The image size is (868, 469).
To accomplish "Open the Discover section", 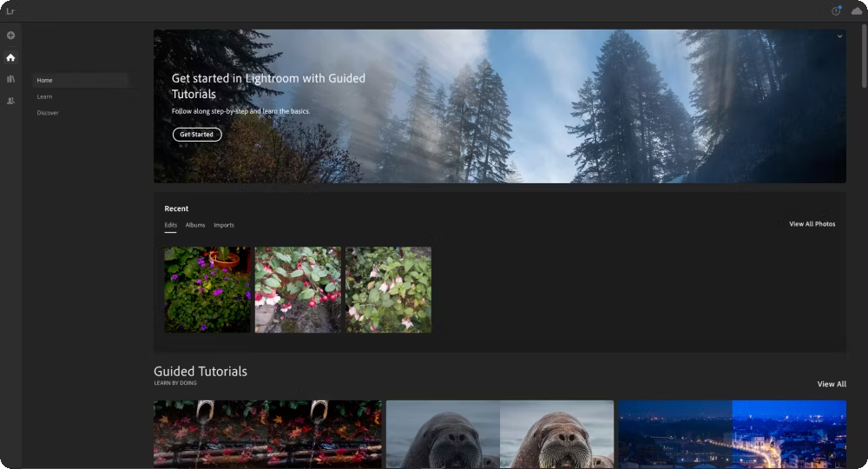I will [x=48, y=113].
